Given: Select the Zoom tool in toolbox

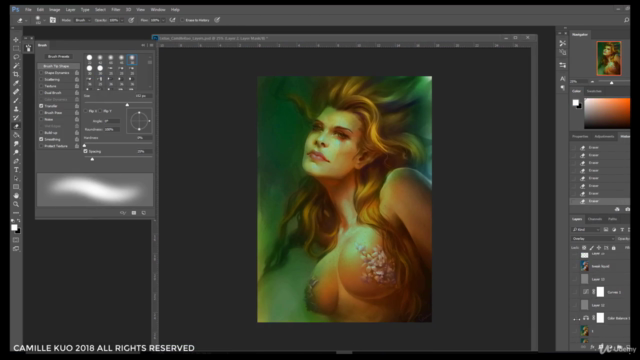Looking at the screenshot, I should [x=16, y=204].
